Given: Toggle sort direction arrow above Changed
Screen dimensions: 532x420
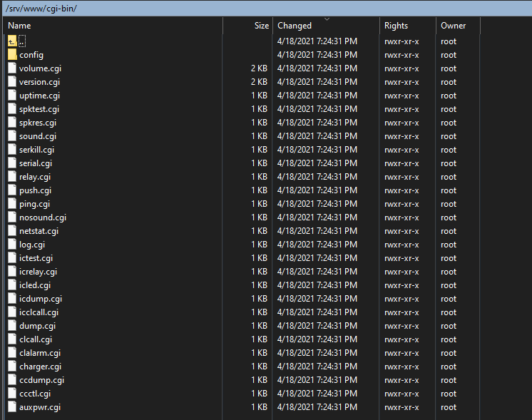Looking at the screenshot, I should (x=327, y=19).
